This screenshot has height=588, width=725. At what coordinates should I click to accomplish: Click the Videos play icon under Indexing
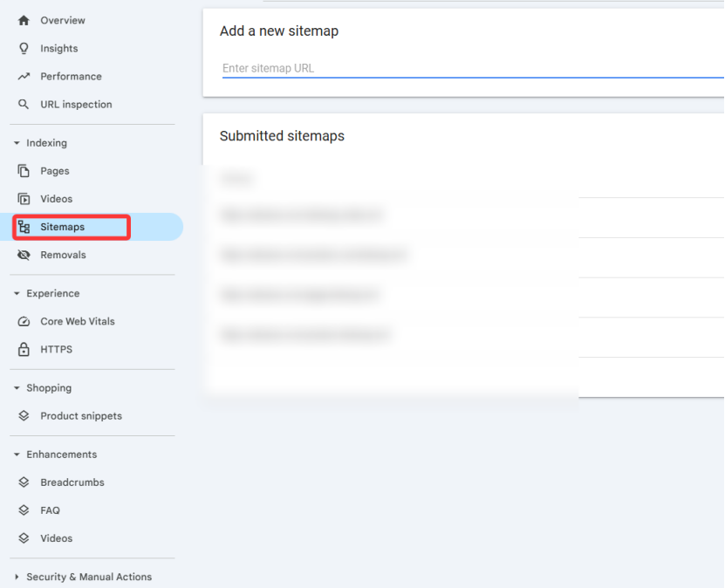[24, 199]
